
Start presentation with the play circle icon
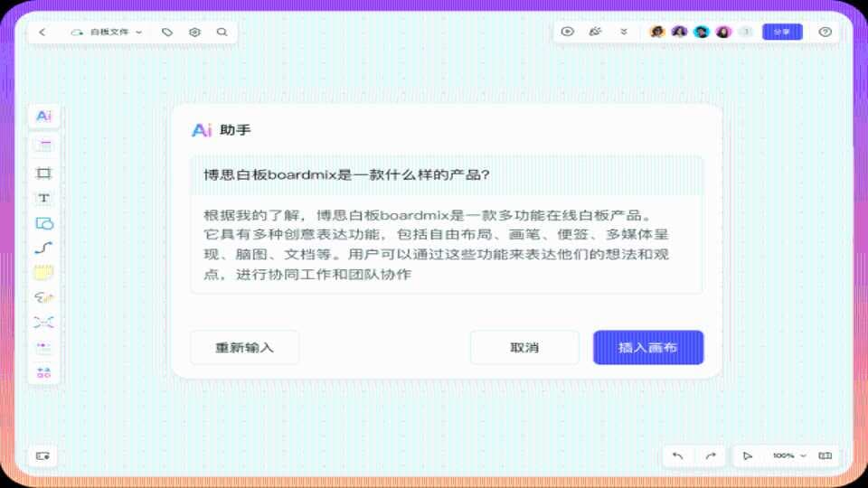tap(568, 32)
